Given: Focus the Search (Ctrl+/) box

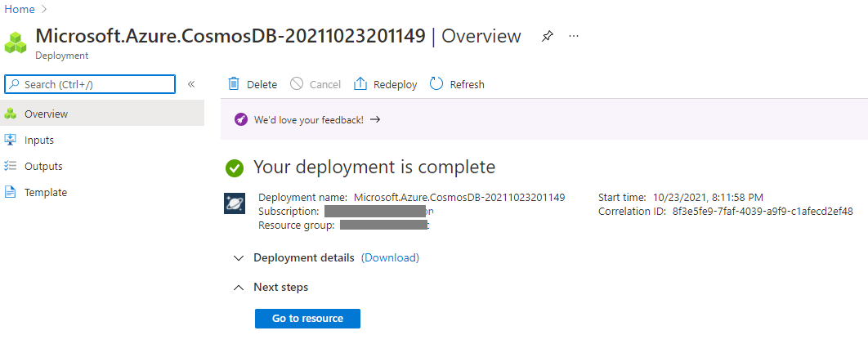Looking at the screenshot, I should (x=90, y=84).
